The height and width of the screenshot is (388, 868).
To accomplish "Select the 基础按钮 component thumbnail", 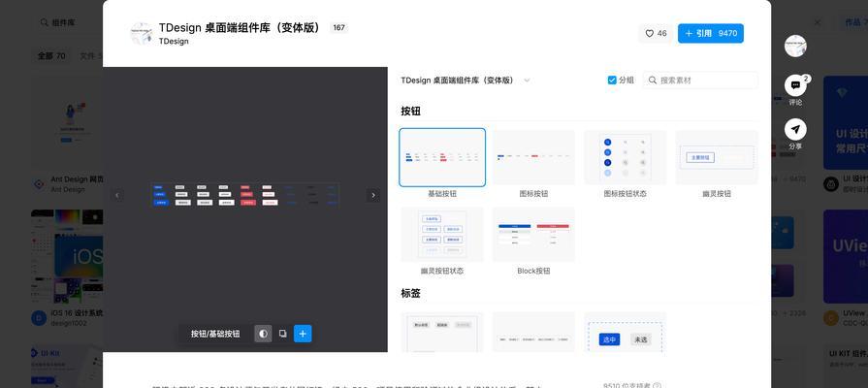I will tap(442, 158).
